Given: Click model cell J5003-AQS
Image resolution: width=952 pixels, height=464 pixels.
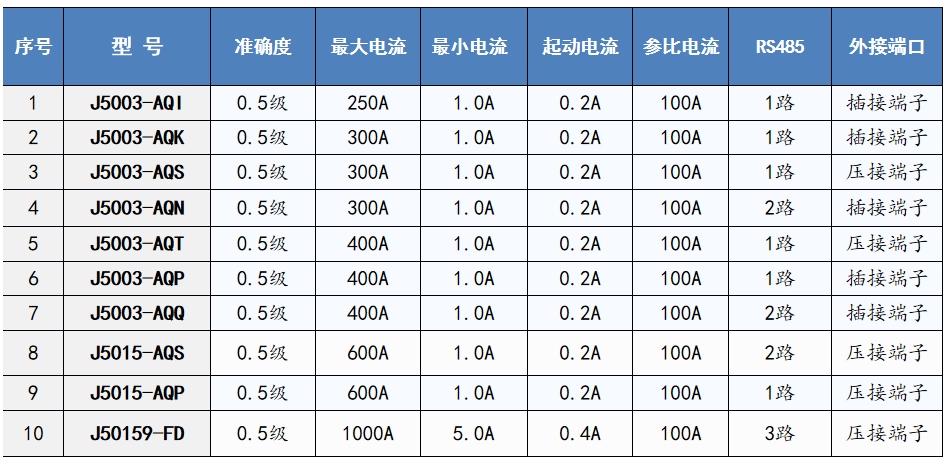Looking at the screenshot, I should click(x=137, y=172).
